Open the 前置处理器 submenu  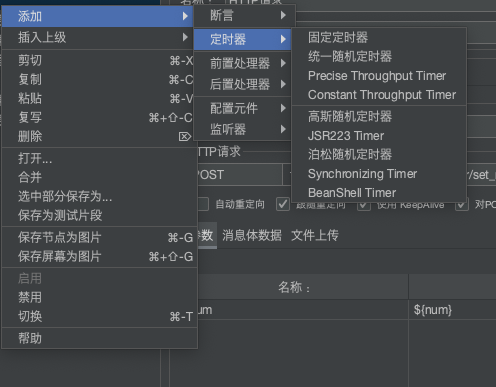243,63
